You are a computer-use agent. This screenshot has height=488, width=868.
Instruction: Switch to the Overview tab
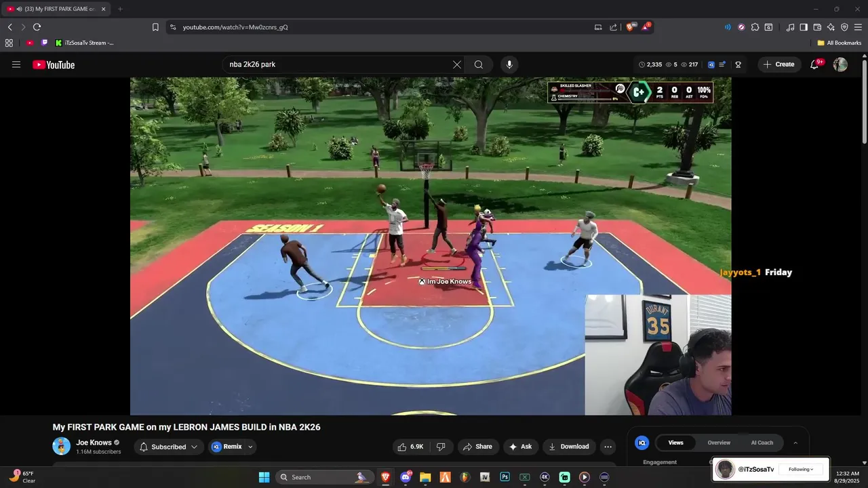(719, 443)
